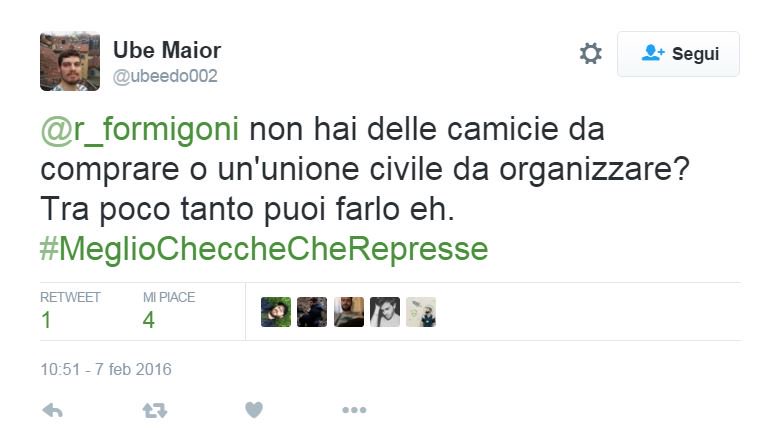View the Mi piace count of 4
The height and width of the screenshot is (442, 782).
click(x=149, y=320)
